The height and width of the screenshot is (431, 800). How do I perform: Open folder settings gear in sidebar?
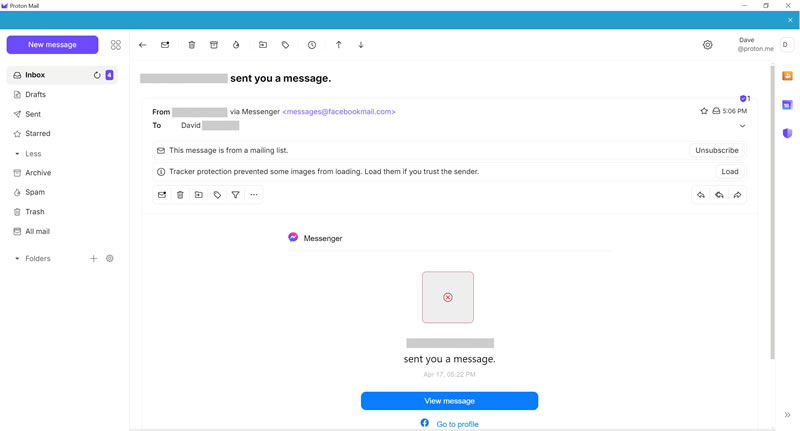coord(110,259)
